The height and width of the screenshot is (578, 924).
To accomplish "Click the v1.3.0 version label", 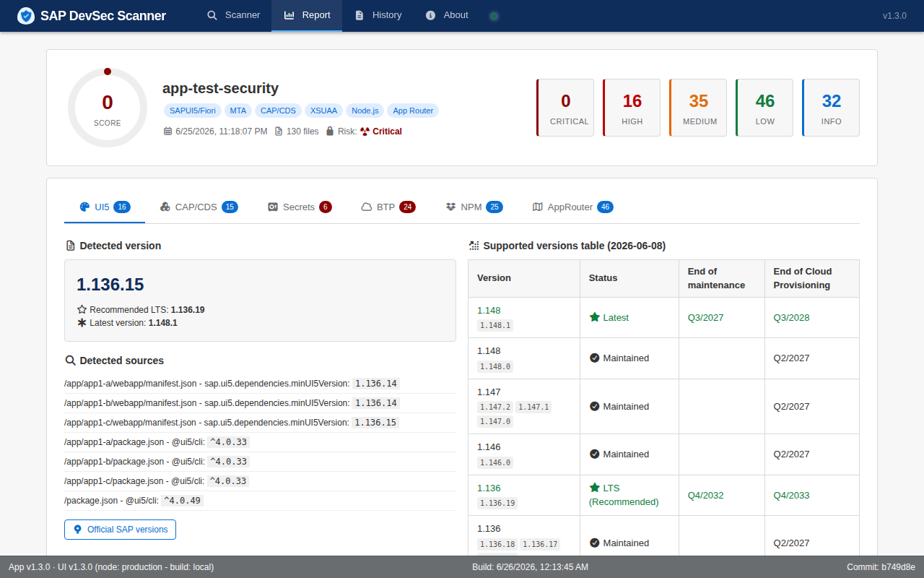I will click(x=894, y=15).
